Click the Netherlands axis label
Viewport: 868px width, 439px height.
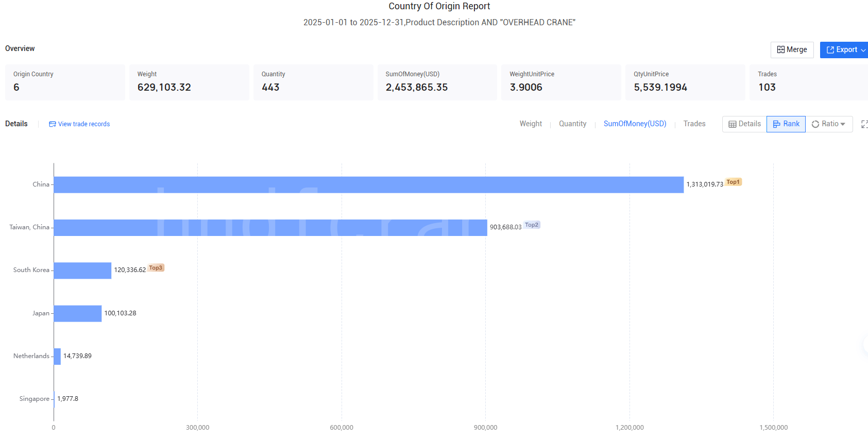(x=31, y=356)
